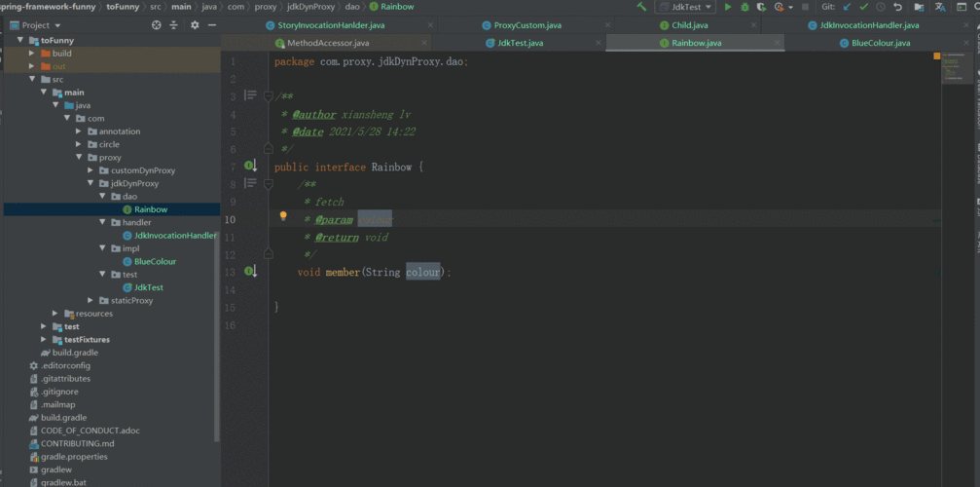This screenshot has width=980, height=487.
Task: Click the orange inspection indicator square
Action: coord(937,56)
